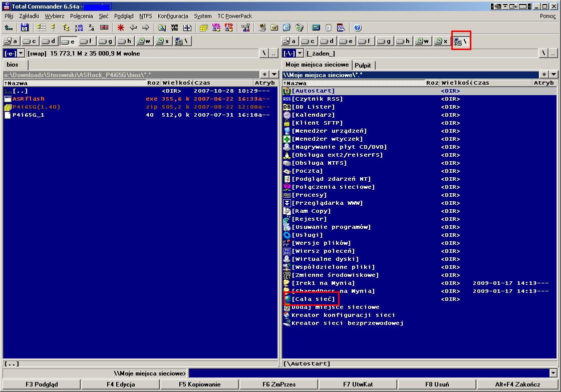Click the F3 Podgląd button
The width and height of the screenshot is (561, 392).
42,384
